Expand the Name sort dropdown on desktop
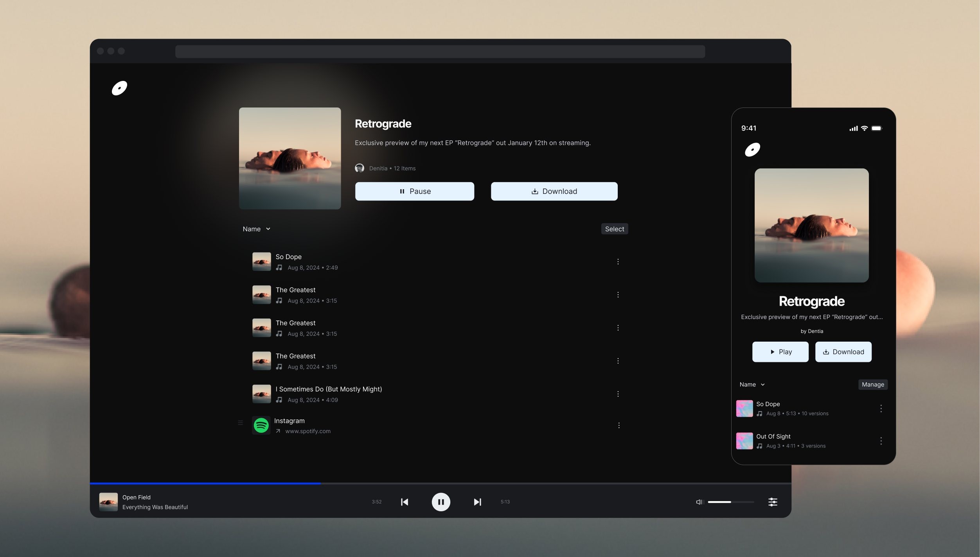 pos(256,229)
